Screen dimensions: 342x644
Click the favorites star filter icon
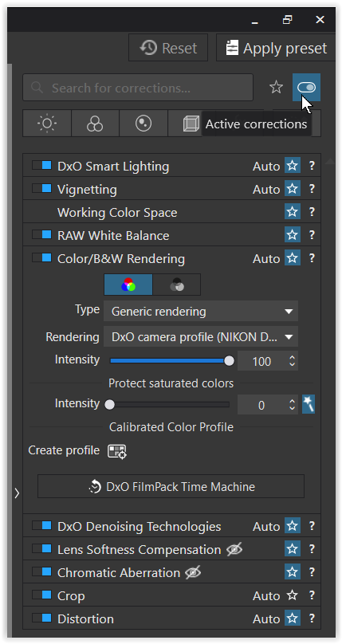[276, 87]
